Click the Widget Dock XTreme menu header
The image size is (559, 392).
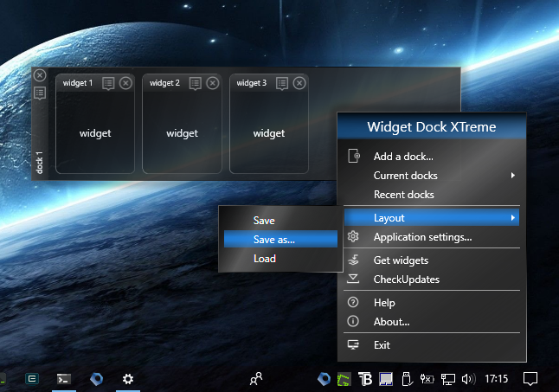click(x=432, y=126)
